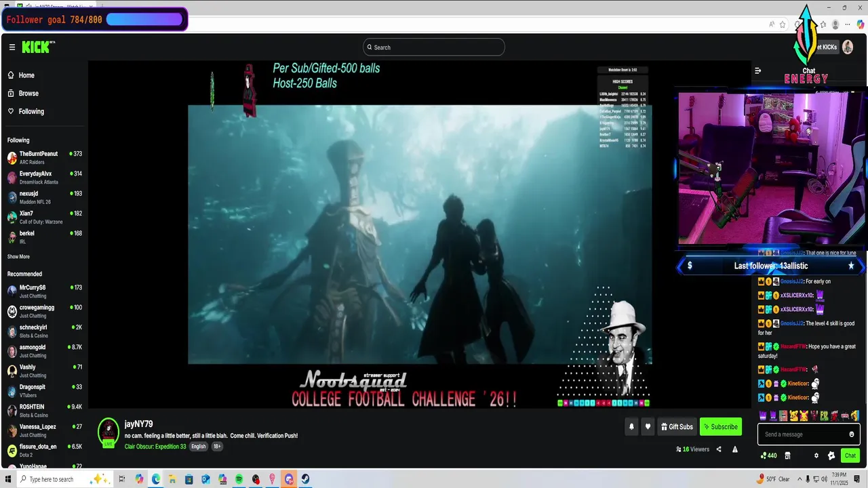Open the user profile avatar menu
Screen dimensions: 868x488
tap(848, 47)
